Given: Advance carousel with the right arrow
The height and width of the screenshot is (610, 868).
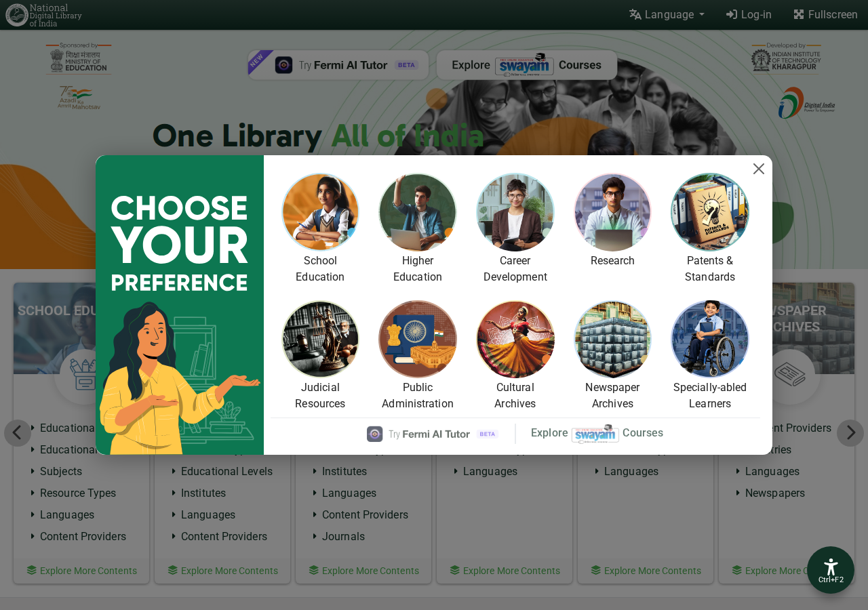Looking at the screenshot, I should click(850, 433).
